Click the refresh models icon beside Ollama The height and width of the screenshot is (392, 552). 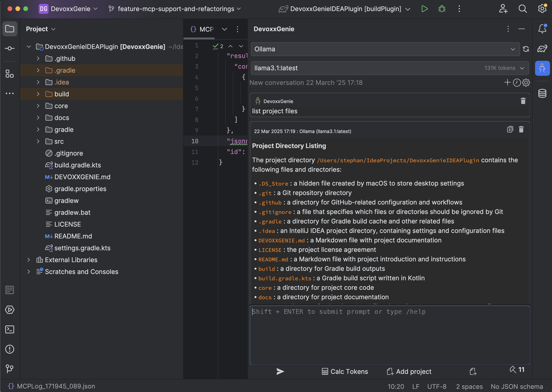pos(526,49)
